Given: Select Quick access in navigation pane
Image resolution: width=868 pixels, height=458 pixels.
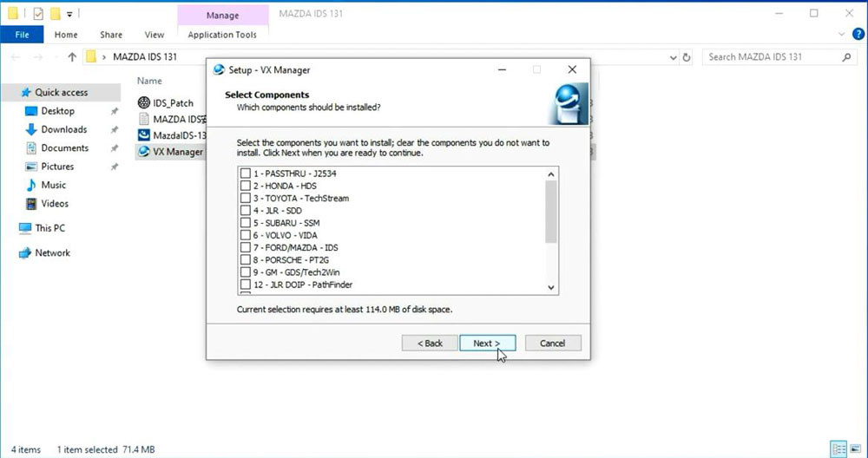Looking at the screenshot, I should (61, 92).
